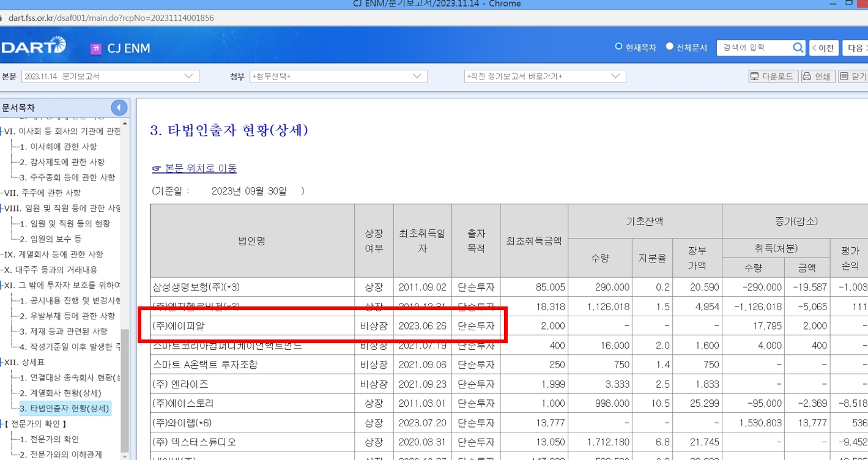Click the 이전 button
This screenshot has height=460, width=868.
click(x=823, y=48)
